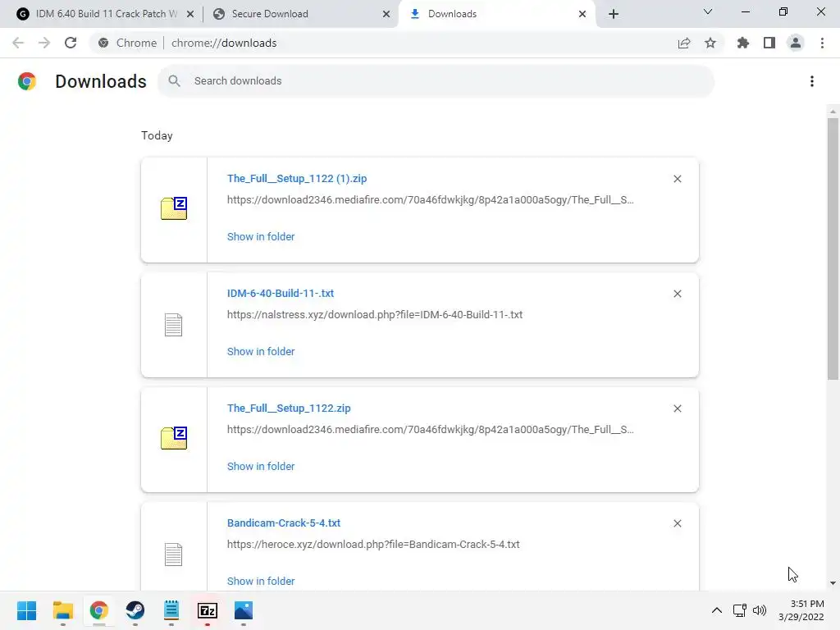Show The_Full__Setup_1122.zip in folder

click(261, 467)
